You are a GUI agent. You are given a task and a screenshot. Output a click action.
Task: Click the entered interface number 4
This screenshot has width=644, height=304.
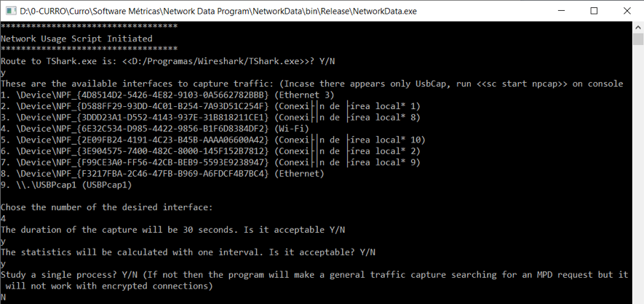4,219
